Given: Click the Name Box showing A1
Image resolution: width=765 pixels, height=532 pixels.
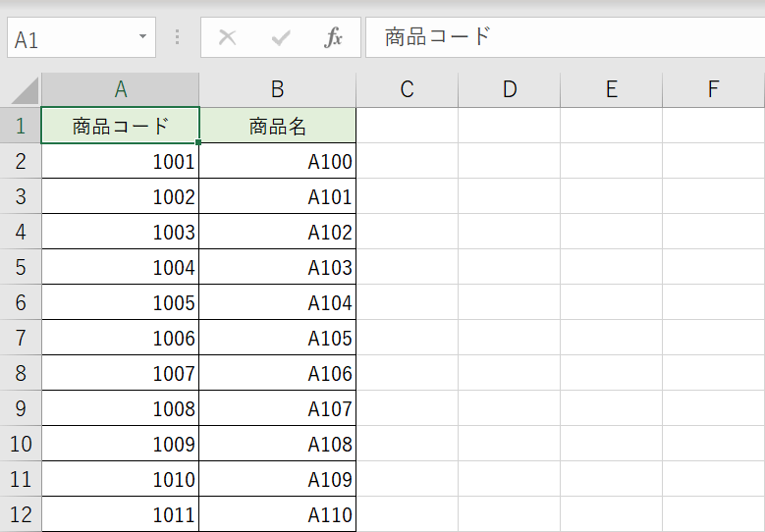Looking at the screenshot, I should point(82,37).
